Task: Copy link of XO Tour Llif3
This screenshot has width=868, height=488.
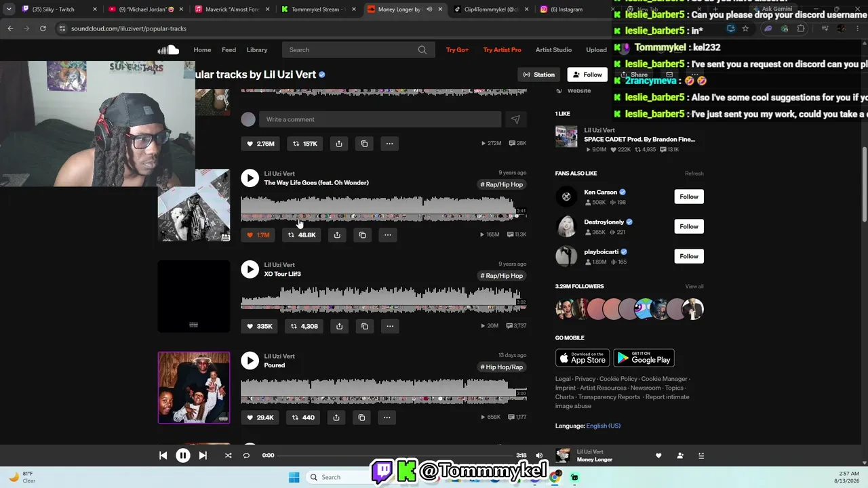Action: 364,326
